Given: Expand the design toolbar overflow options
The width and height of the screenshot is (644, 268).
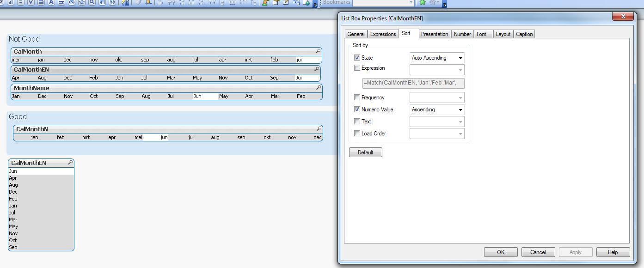Looking at the screenshot, I should (315, 4).
